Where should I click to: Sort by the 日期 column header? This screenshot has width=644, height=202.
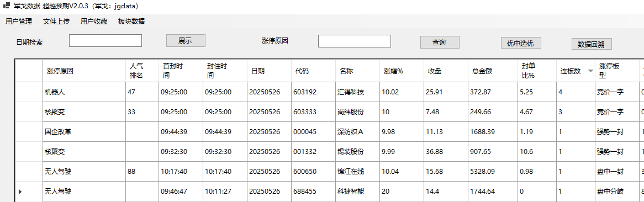(269, 71)
